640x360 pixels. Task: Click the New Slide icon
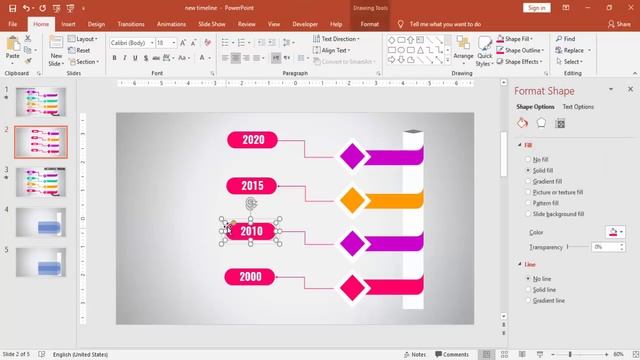(56, 43)
